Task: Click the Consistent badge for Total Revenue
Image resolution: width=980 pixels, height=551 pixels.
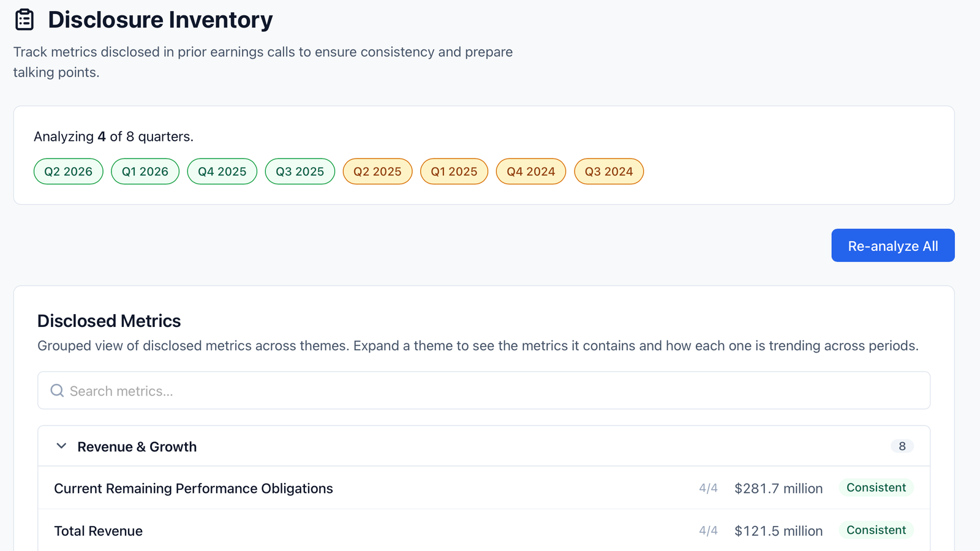Action: point(876,530)
